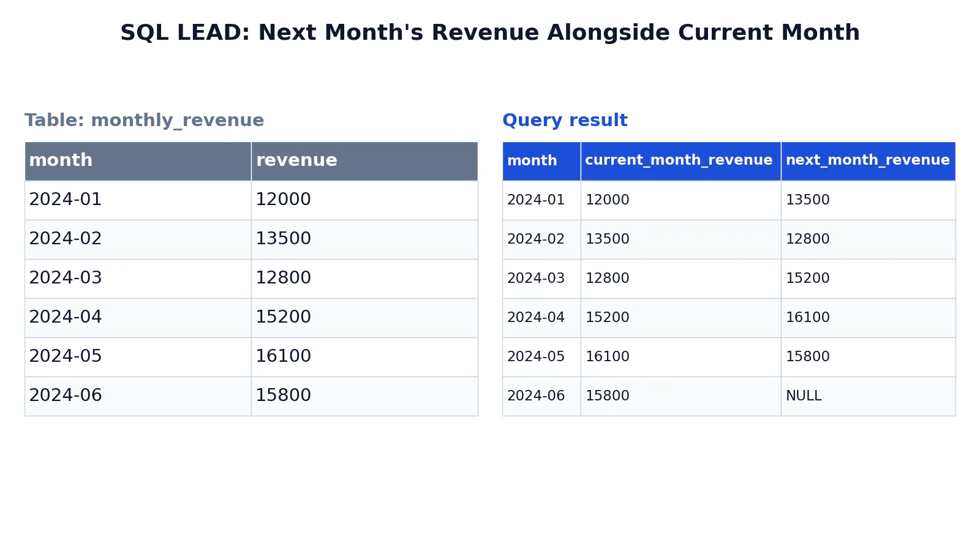Click the "current_month_revenue" column header
The width and height of the screenshot is (980, 551).
pos(680,161)
